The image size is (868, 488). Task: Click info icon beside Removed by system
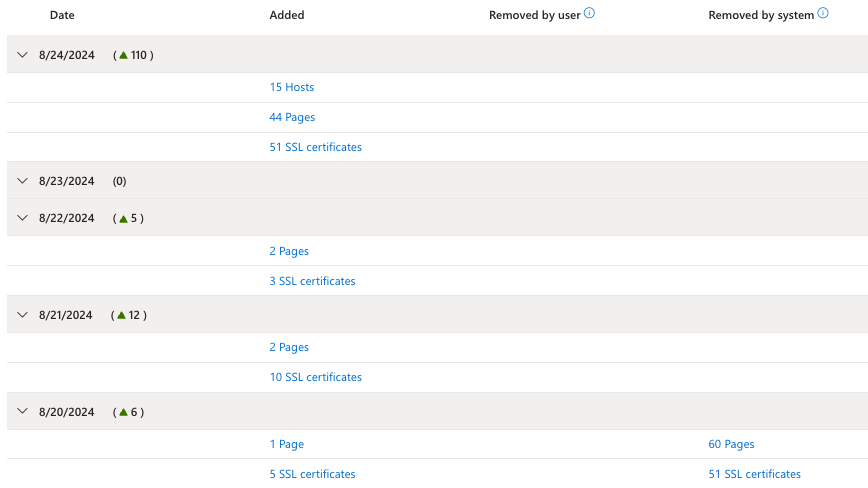[823, 14]
